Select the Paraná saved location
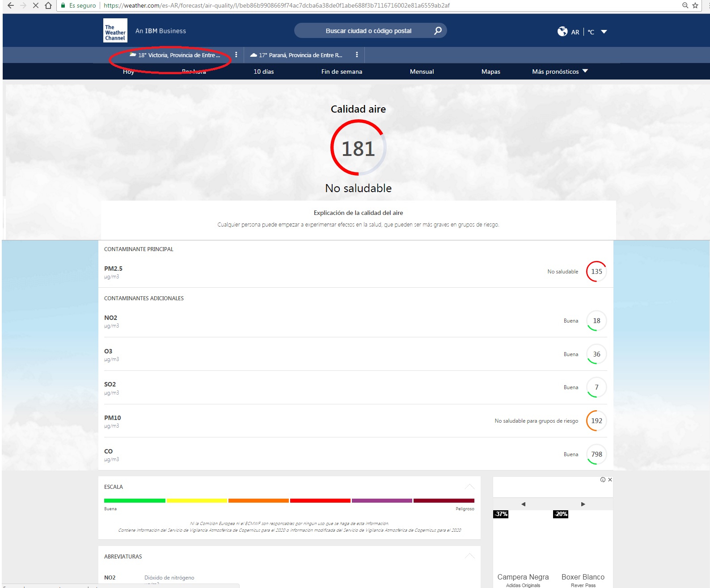This screenshot has width=710, height=588. coord(300,55)
